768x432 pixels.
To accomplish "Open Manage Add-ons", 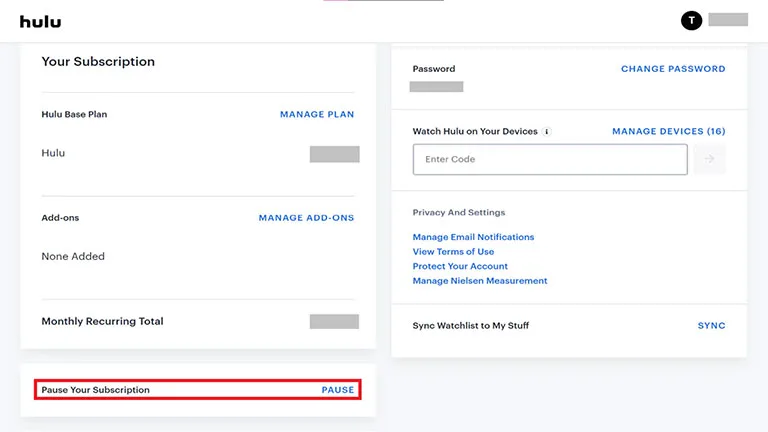I will coord(306,217).
